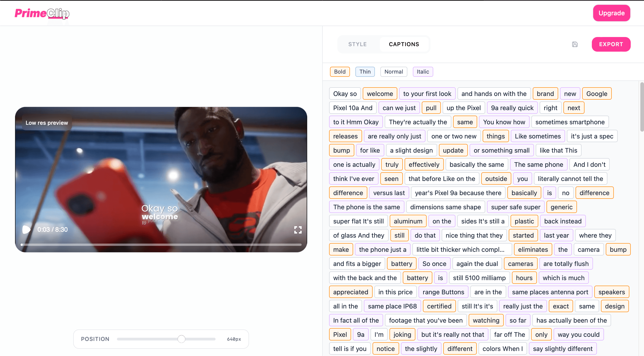Screen dimensions: 644x356
Task: Enable Bold caption styling
Action: coord(339,72)
